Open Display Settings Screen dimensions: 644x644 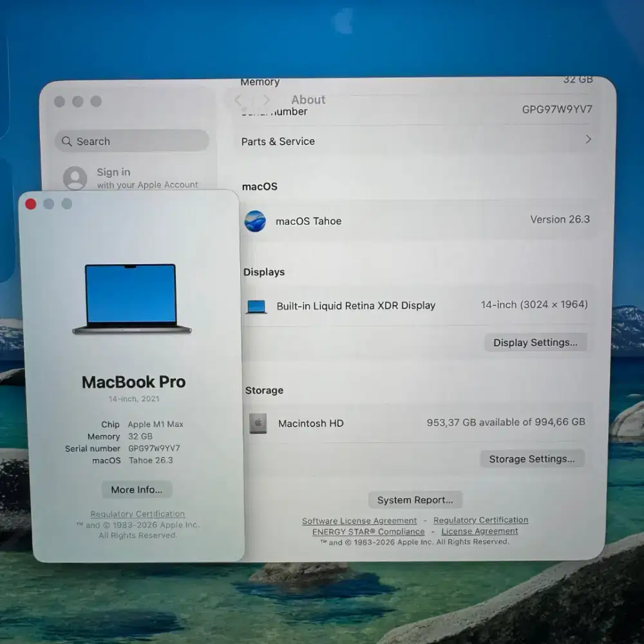pos(536,342)
